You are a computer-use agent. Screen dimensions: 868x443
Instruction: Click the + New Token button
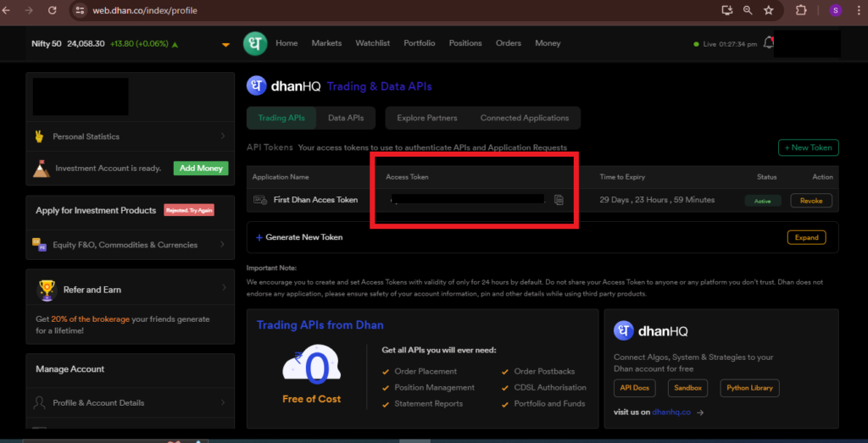click(809, 147)
